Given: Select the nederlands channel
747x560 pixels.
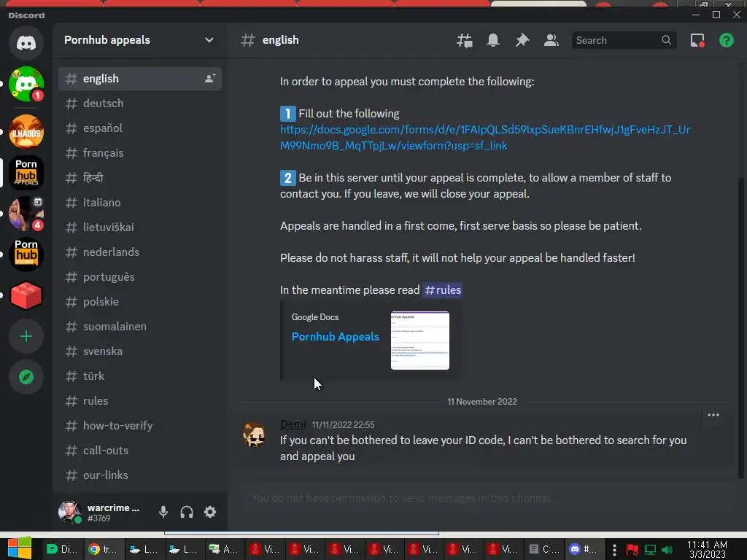Looking at the screenshot, I should 139,252.
